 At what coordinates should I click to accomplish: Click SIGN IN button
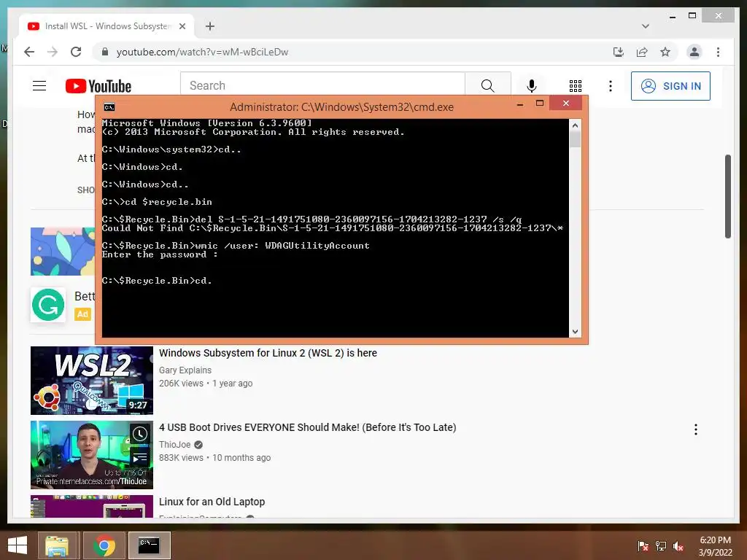click(x=670, y=86)
